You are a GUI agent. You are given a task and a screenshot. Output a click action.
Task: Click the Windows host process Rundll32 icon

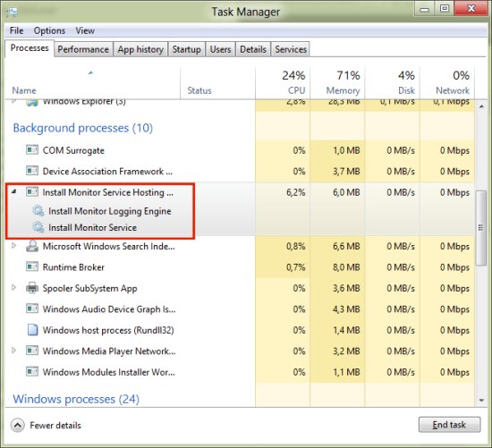pos(32,330)
